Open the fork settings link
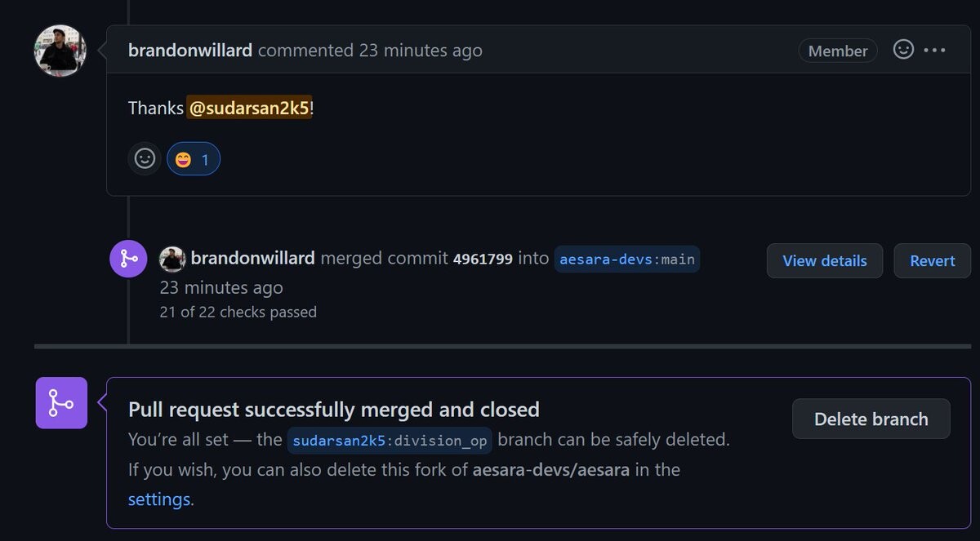 click(159, 499)
